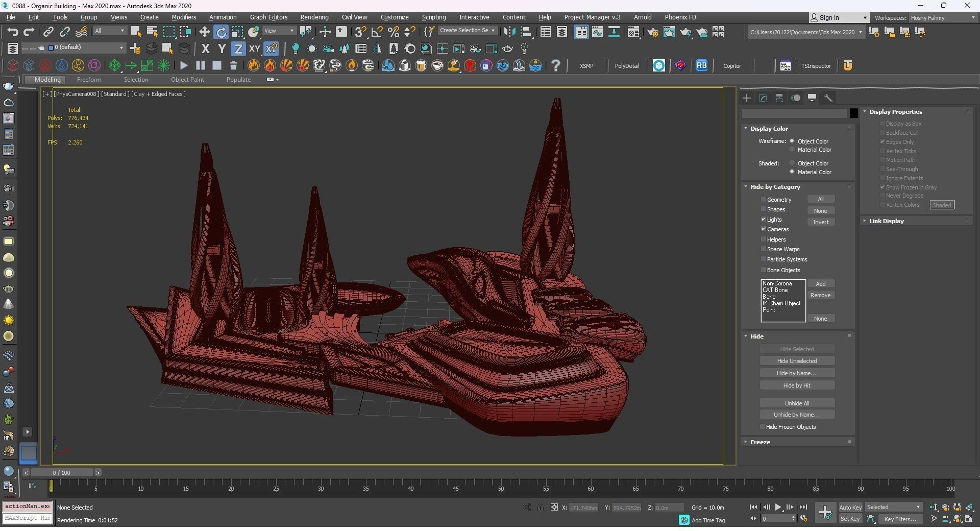Viewport: 980px width, 531px height.
Task: Uncheck the Lights hide category checkbox
Action: [764, 220]
